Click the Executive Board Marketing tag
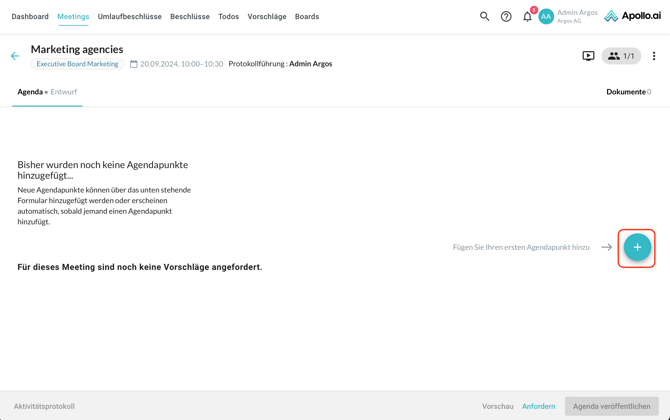 coord(77,64)
